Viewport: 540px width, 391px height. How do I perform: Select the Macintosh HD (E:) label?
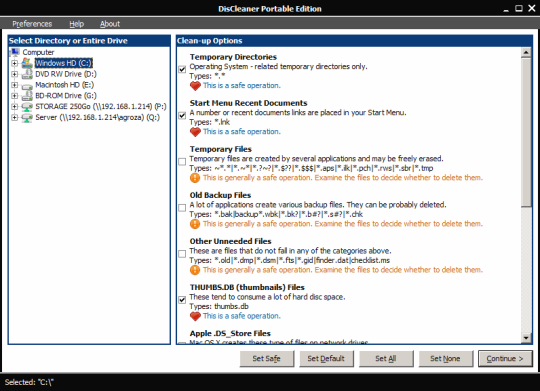(64, 85)
